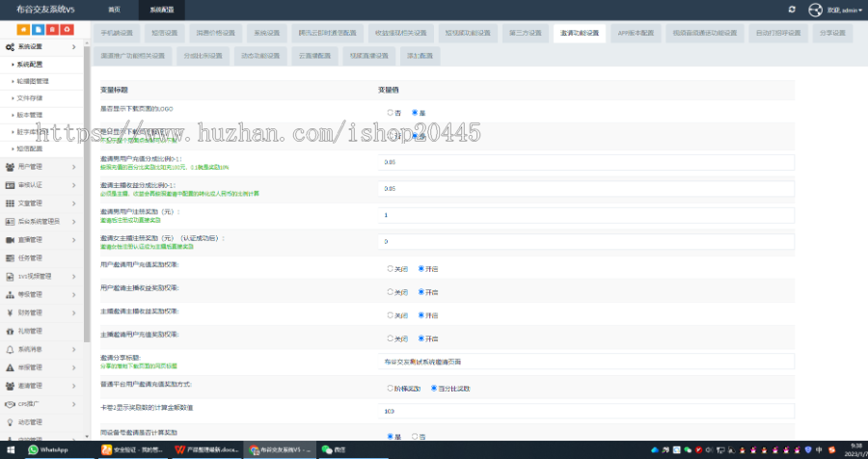Viewport: 868px width, 459px height.
Task: Click the warning triangle icon beside 举报管理
Action: click(10, 367)
